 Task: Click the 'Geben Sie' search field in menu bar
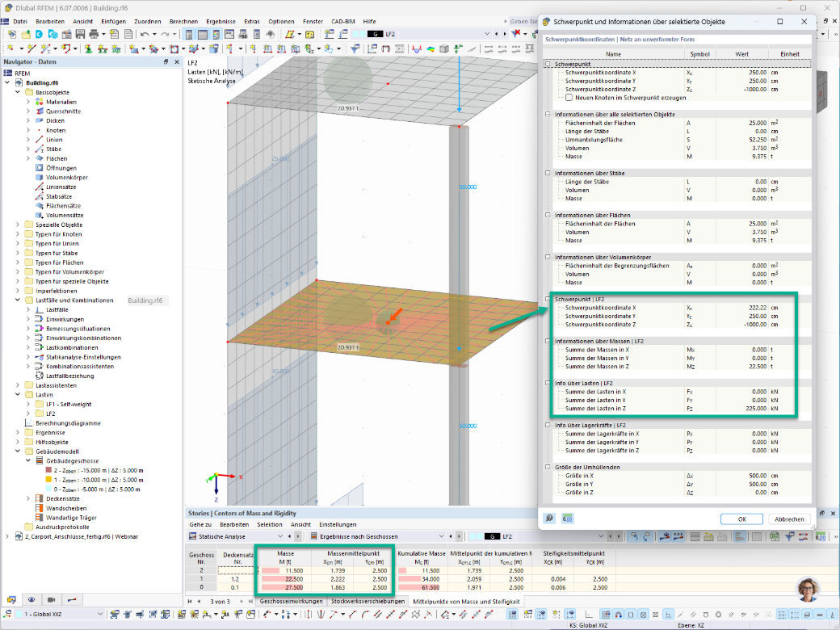tap(523, 22)
